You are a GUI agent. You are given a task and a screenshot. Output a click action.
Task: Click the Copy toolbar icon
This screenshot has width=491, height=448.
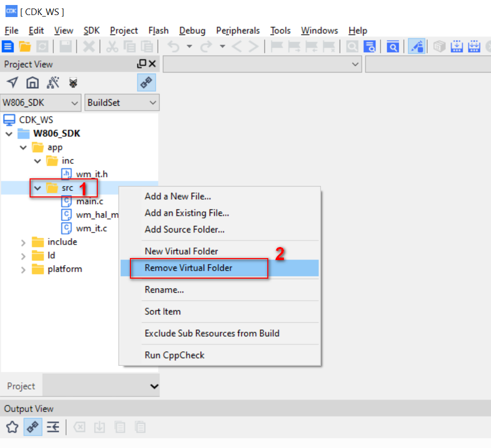[x=129, y=47]
